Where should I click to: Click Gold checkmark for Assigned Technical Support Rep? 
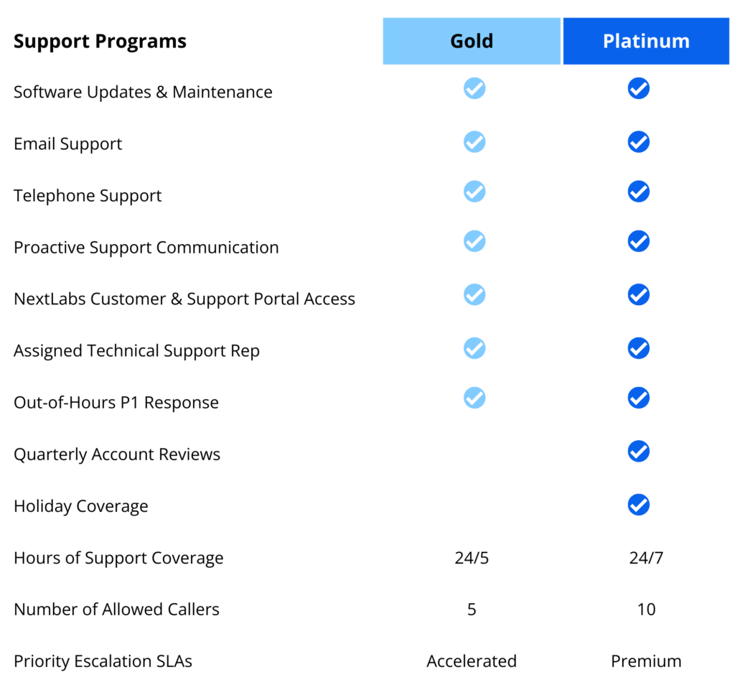click(x=474, y=348)
